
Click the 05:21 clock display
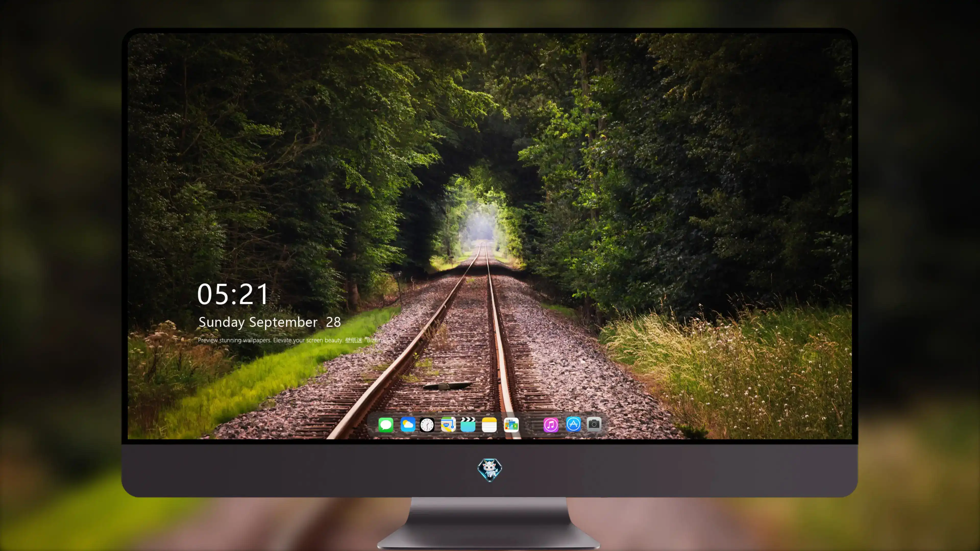pyautogui.click(x=233, y=294)
